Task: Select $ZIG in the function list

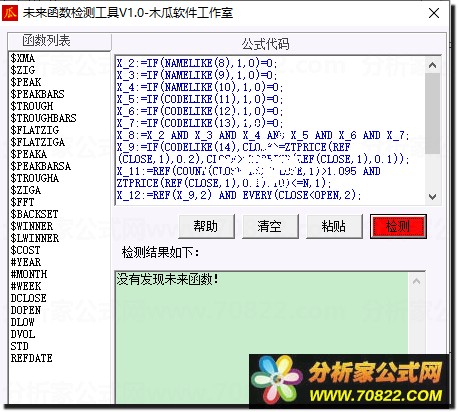Action: (23, 70)
